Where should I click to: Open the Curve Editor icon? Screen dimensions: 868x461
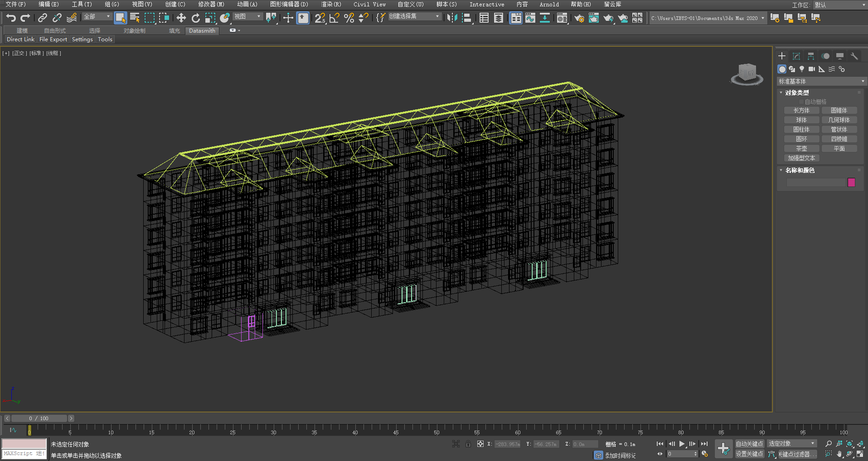[530, 18]
